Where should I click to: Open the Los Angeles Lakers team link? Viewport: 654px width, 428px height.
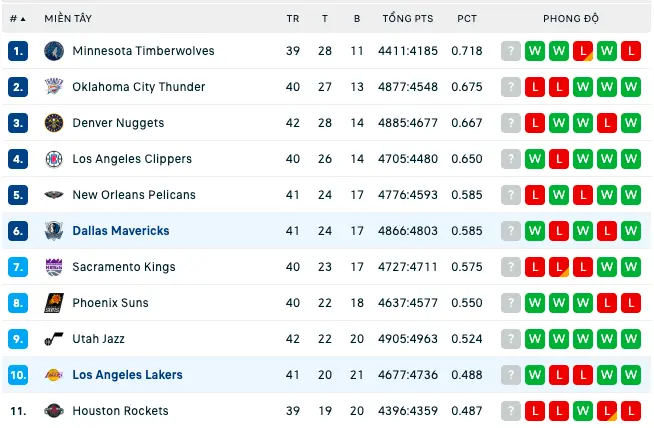point(128,375)
